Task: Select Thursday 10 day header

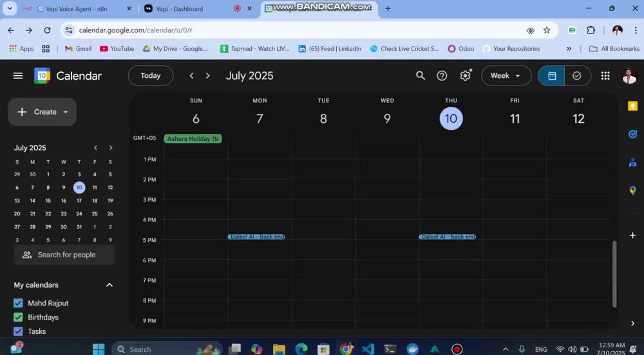Action: coord(451,118)
